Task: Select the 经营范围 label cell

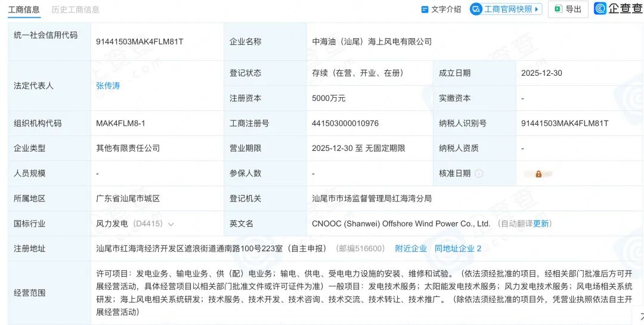Action: click(49, 293)
